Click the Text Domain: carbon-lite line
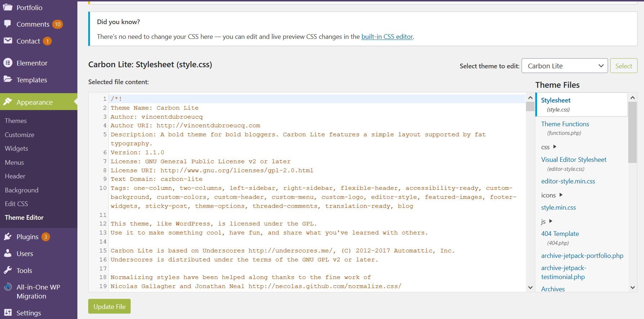Viewport: 644px width, 319px height. pos(156,179)
